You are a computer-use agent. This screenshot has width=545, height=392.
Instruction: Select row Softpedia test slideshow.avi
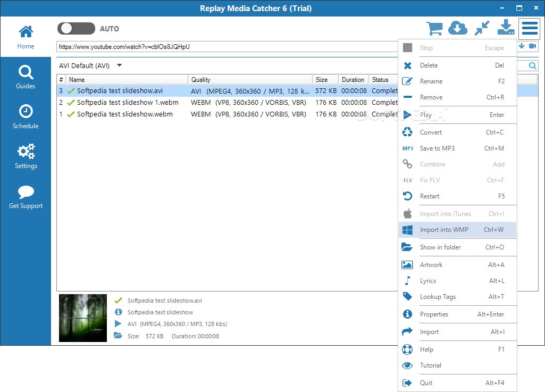click(x=228, y=91)
